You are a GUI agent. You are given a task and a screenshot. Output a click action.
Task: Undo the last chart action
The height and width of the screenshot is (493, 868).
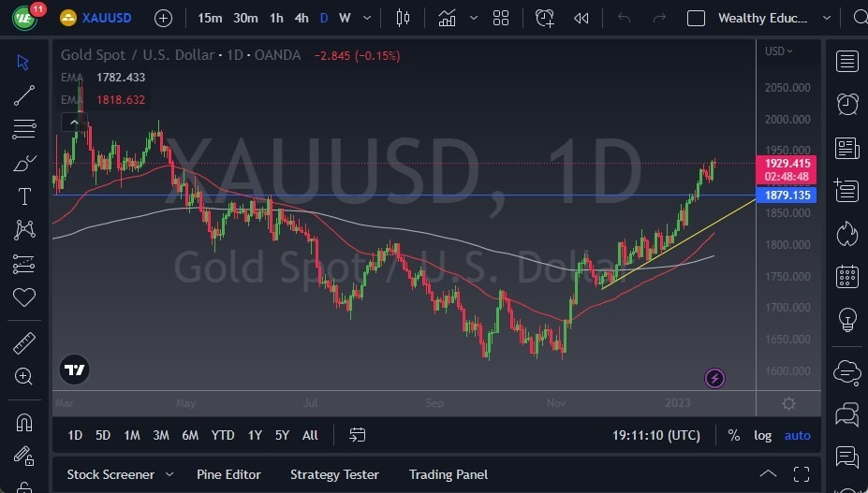(624, 19)
